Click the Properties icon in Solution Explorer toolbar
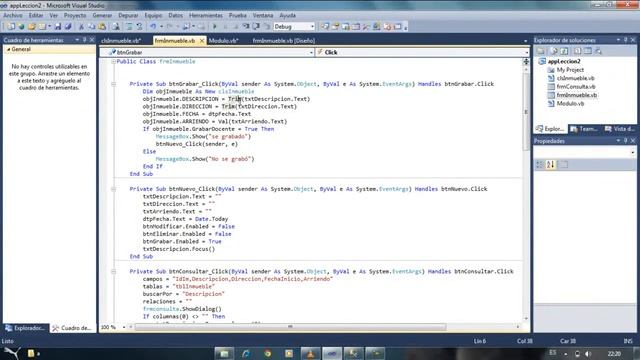This screenshot has width=640, height=360. tap(541, 51)
